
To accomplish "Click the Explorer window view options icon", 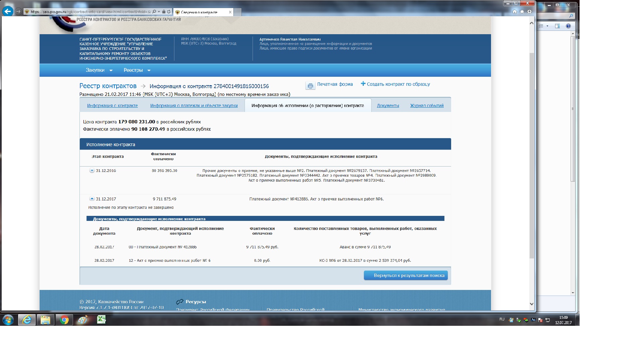I will 541,26.
